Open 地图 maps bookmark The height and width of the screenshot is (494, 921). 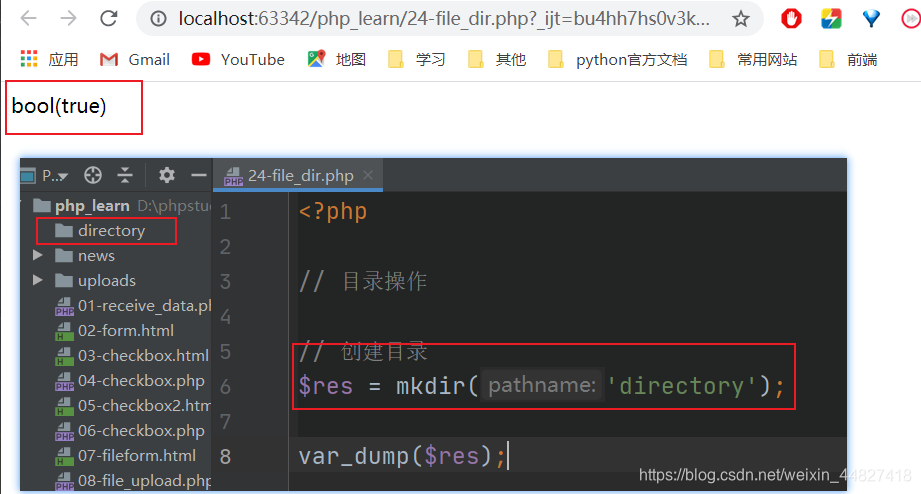point(337,59)
